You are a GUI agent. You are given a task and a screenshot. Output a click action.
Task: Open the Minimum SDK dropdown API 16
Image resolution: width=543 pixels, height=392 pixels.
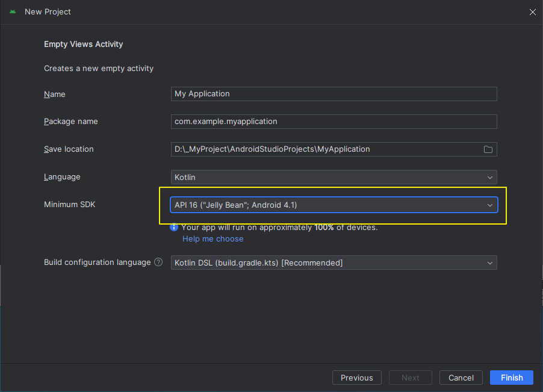coord(334,205)
